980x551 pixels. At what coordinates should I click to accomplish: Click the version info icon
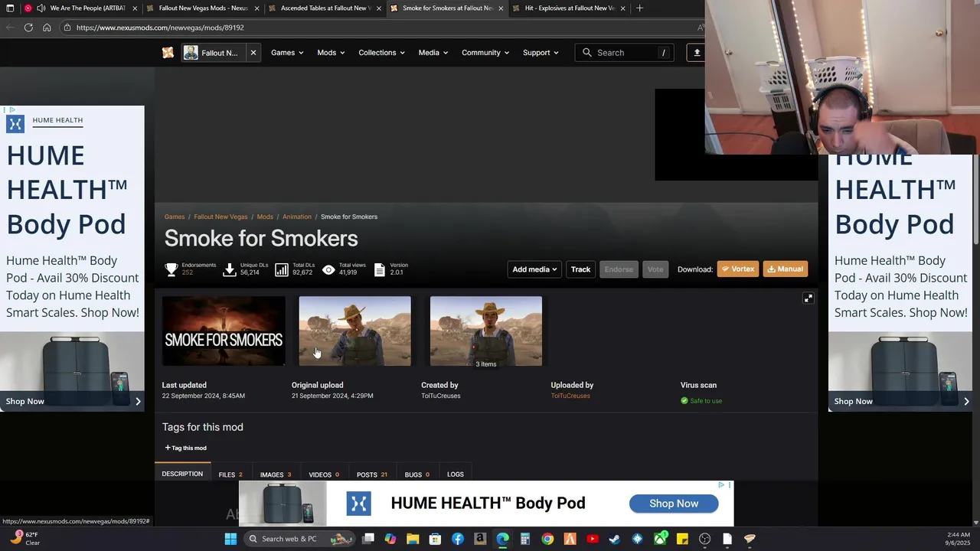[379, 269]
